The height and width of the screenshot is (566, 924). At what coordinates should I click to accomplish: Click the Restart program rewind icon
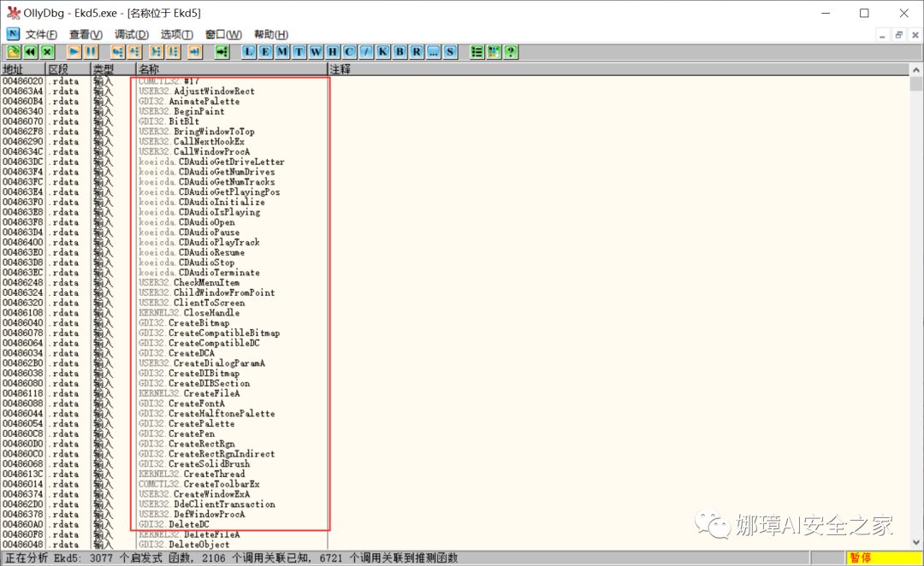pyautogui.click(x=30, y=52)
